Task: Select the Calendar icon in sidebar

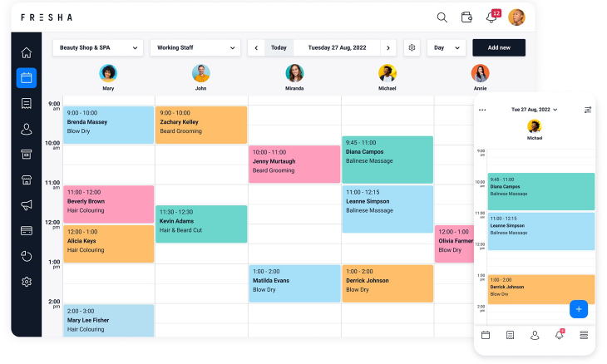Action: point(27,78)
